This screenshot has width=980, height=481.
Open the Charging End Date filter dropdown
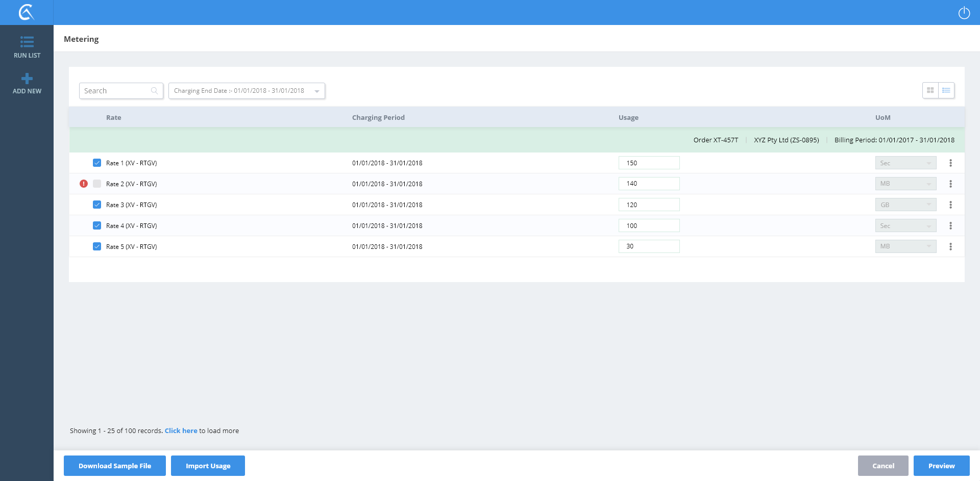pyautogui.click(x=247, y=91)
